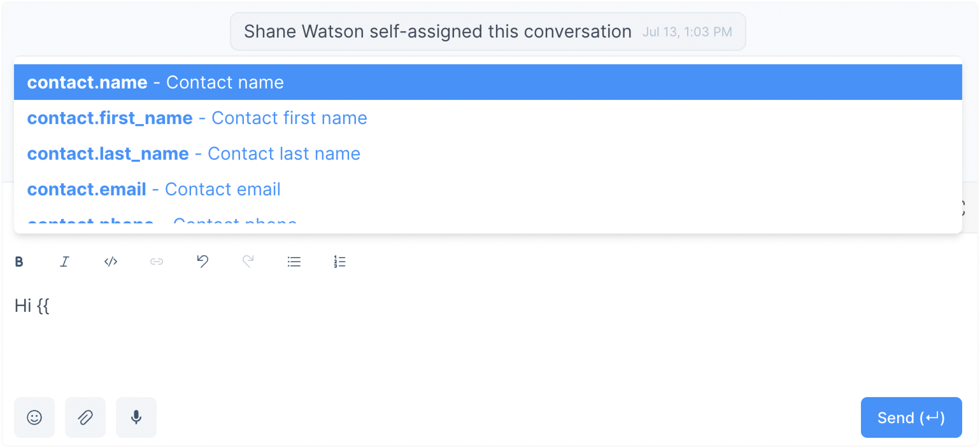This screenshot has height=448, width=980.
Task: Toggle italic text formatting
Action: click(65, 262)
